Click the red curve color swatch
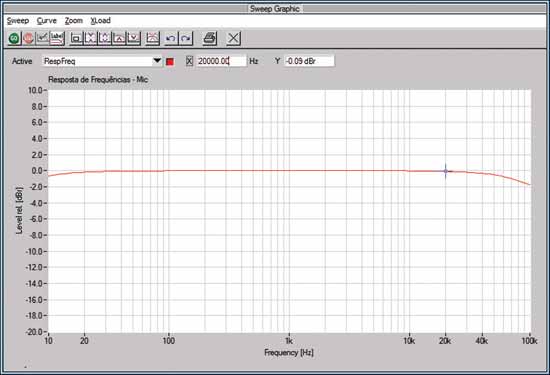 [x=170, y=62]
